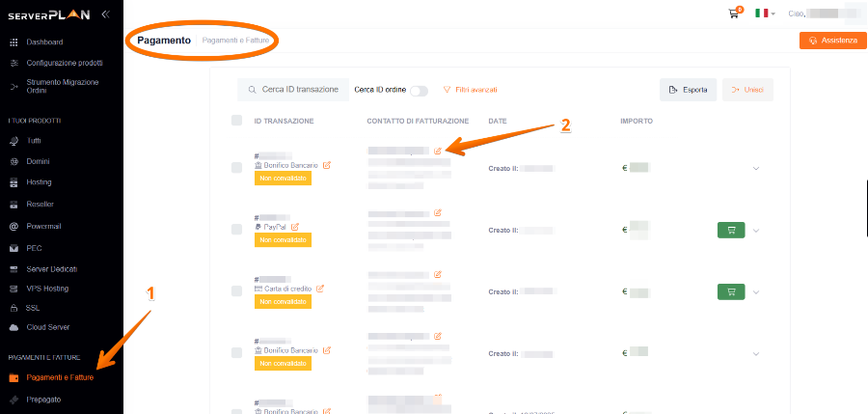Expand the first Bonifico Bancario row chevron

[x=755, y=169]
